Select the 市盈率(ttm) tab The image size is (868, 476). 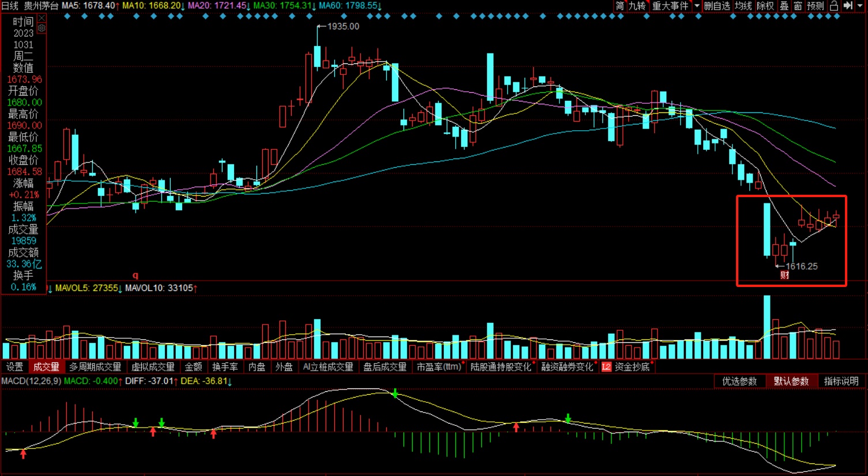click(439, 367)
